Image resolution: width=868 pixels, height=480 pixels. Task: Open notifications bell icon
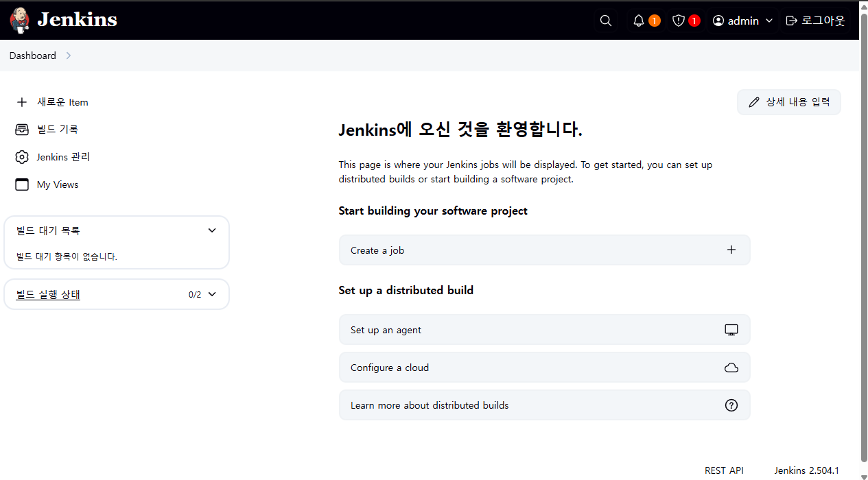point(639,21)
